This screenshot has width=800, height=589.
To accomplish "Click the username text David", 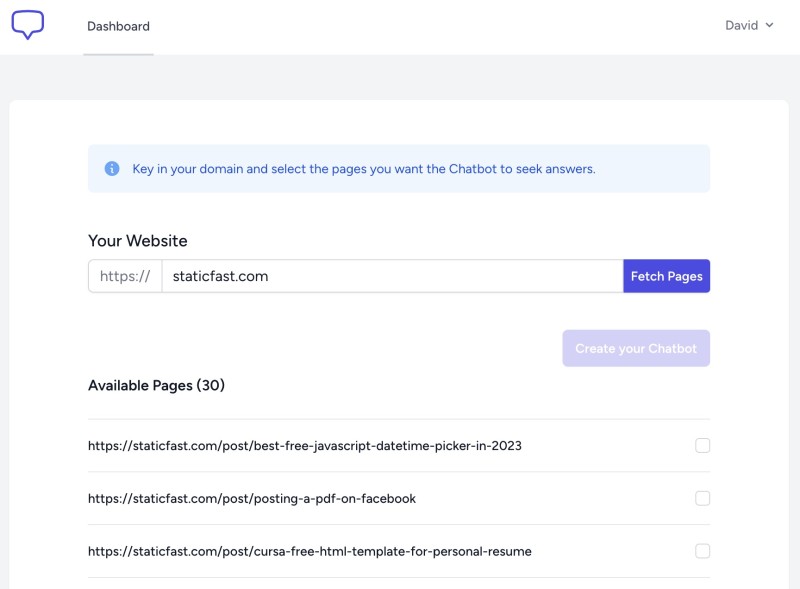I will [741, 26].
